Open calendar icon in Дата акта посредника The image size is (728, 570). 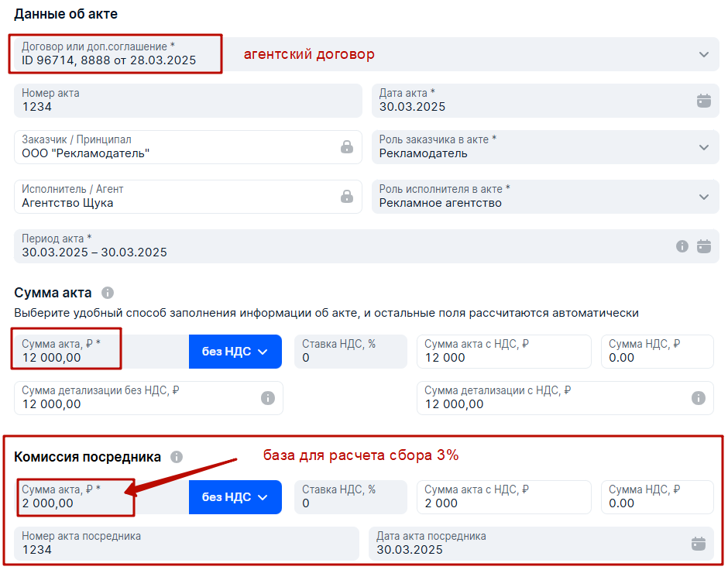[x=698, y=543]
